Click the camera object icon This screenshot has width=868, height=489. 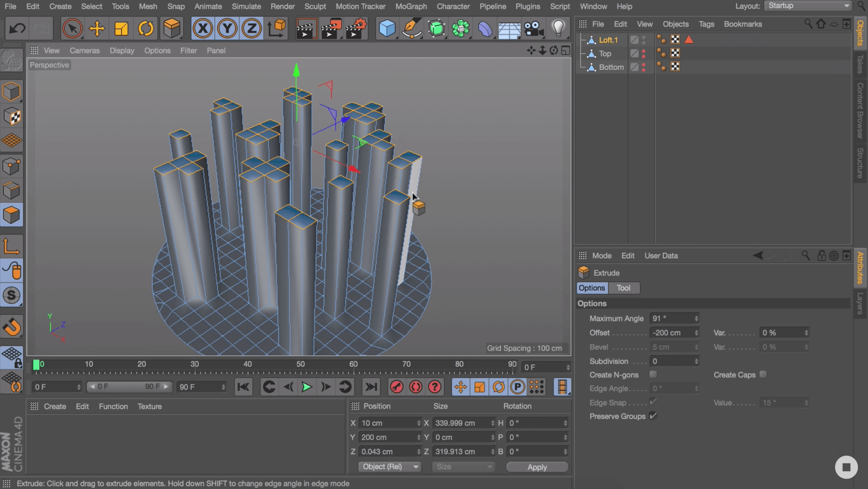(x=533, y=28)
